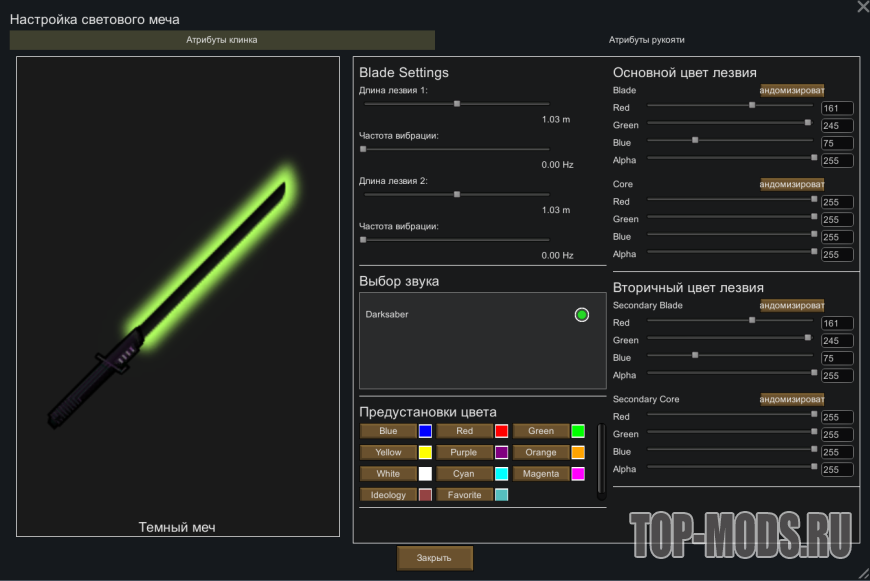Apply the Favorite color preset button
The height and width of the screenshot is (581, 870).
point(464,495)
